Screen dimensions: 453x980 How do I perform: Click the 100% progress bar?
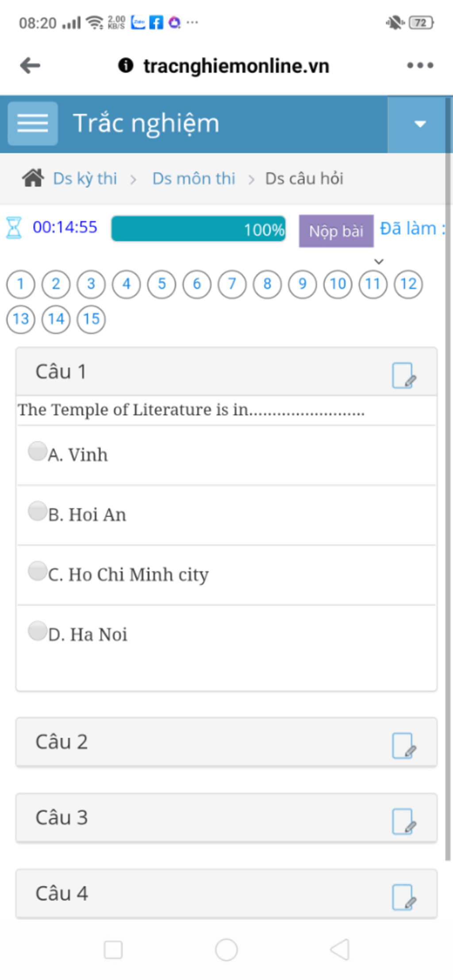tap(199, 229)
